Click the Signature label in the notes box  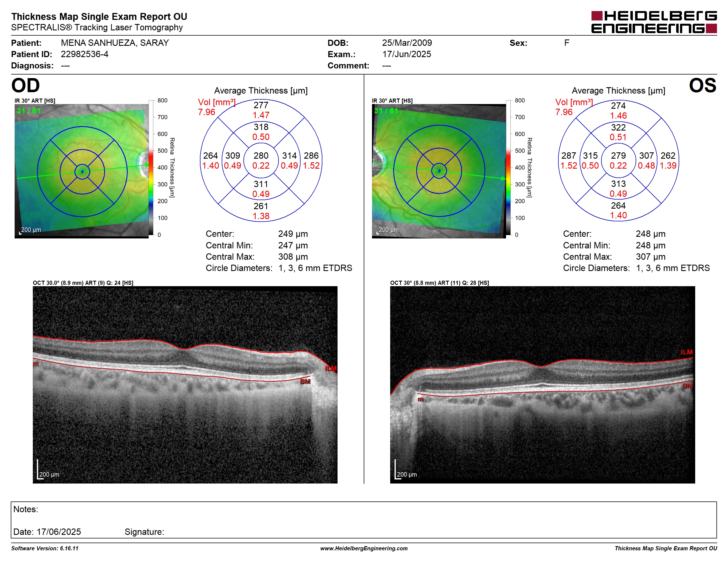144,532
